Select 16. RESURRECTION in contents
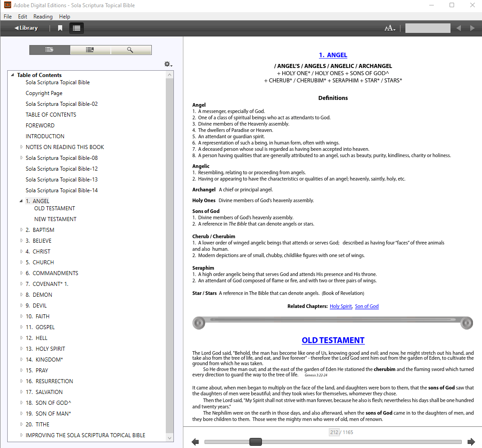This screenshot has height=448, width=482. coord(49,381)
